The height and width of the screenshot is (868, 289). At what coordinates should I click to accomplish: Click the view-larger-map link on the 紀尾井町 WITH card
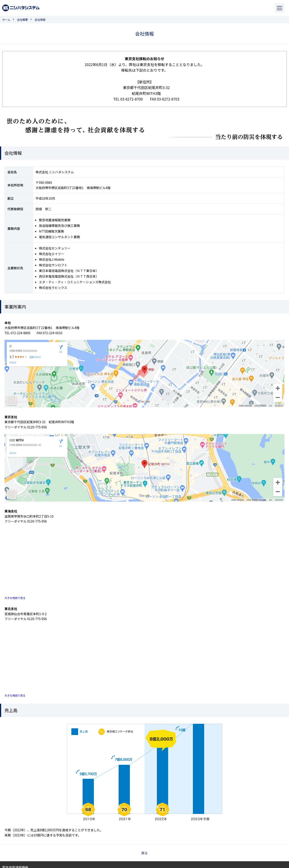[13, 453]
